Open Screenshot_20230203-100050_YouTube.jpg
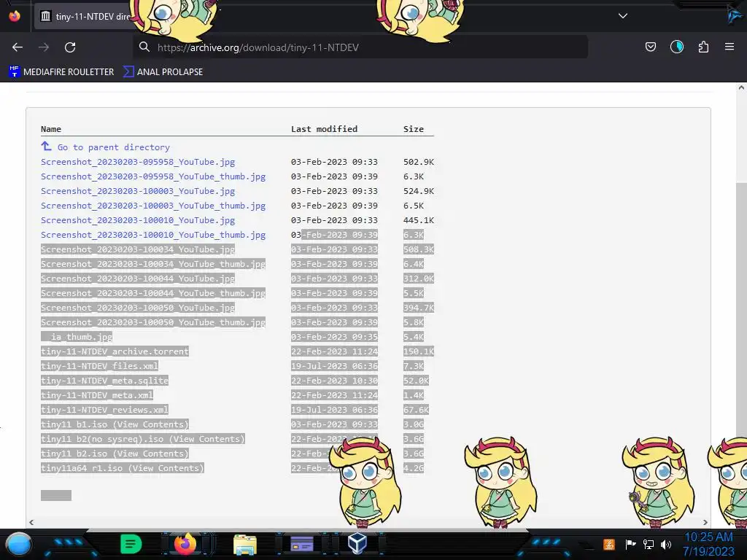The height and width of the screenshot is (560, 747). click(x=138, y=308)
